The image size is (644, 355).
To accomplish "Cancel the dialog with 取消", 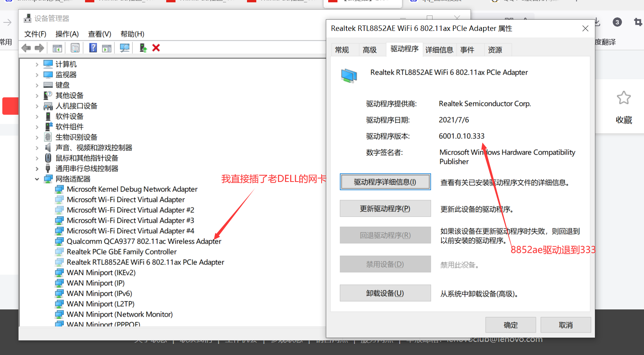I will coord(566,325).
